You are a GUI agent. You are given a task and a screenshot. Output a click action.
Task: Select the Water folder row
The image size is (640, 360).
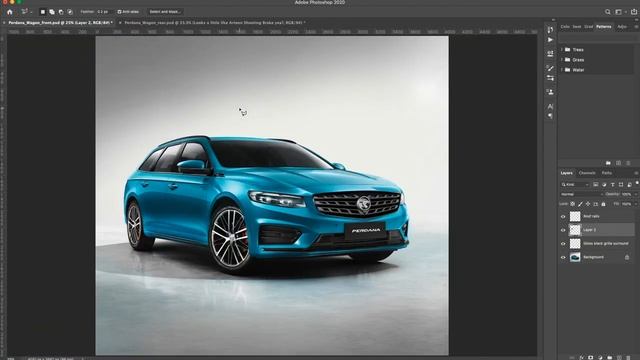coord(596,70)
